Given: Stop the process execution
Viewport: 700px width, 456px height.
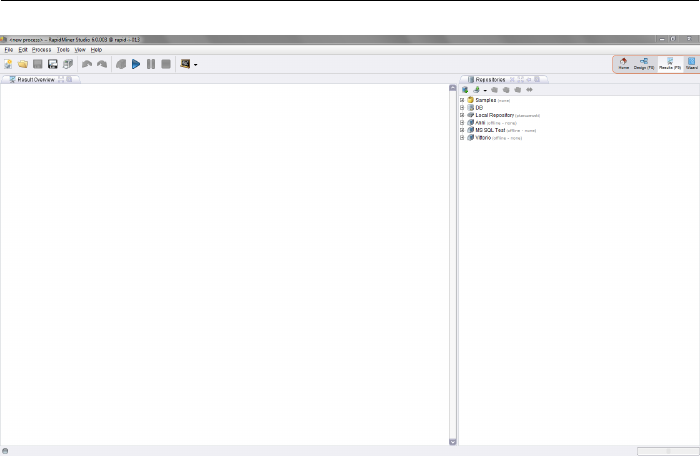Looking at the screenshot, I should tap(166, 64).
